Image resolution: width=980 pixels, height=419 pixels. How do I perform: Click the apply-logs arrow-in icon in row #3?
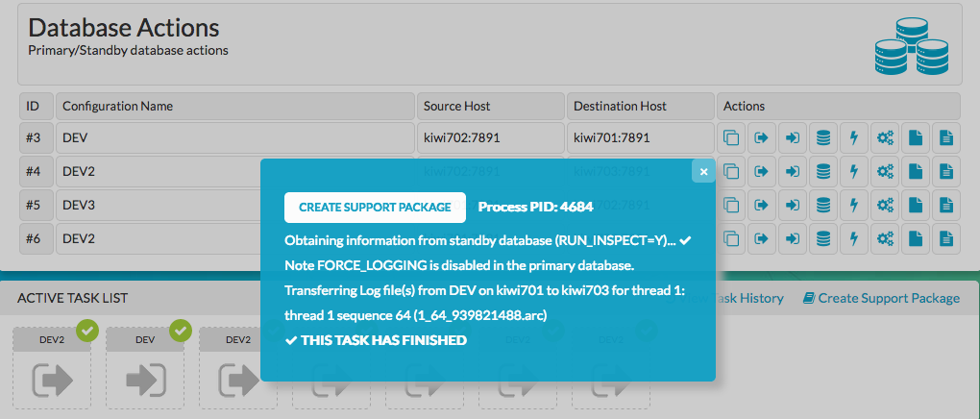tap(793, 137)
